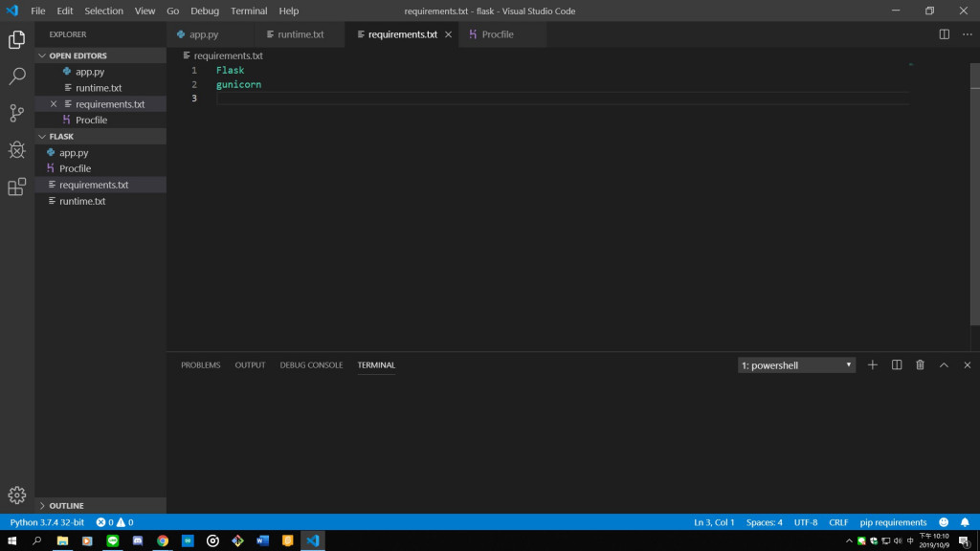Open Word from the Windows taskbar
Viewport: 980px width, 551px height.
(x=262, y=540)
